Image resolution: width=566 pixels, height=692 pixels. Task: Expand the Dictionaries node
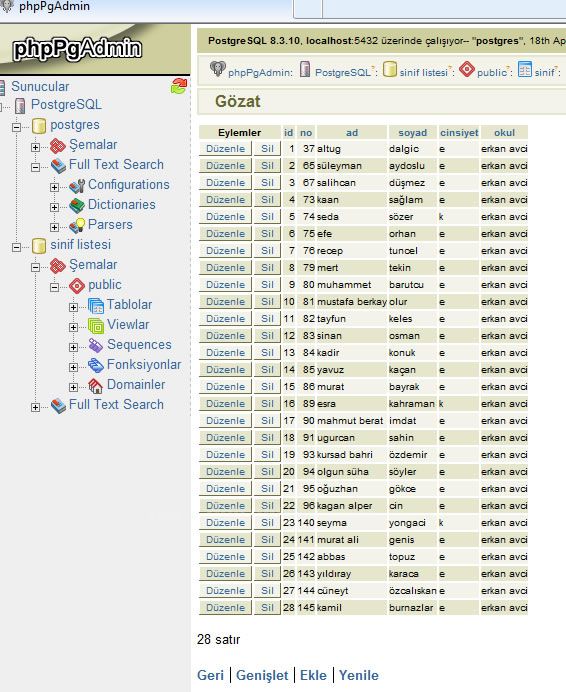click(54, 207)
